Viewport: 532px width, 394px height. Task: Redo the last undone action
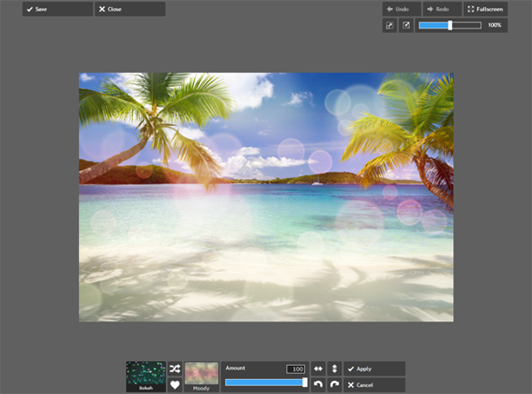442,9
